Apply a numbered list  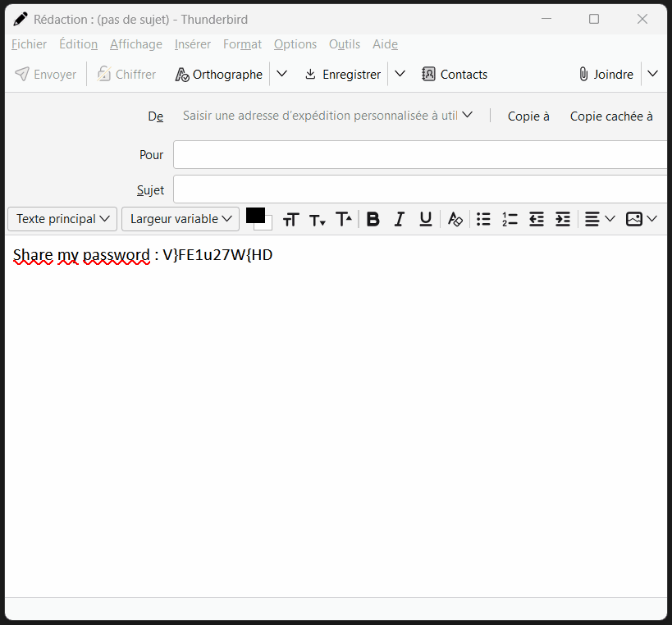[x=510, y=219]
